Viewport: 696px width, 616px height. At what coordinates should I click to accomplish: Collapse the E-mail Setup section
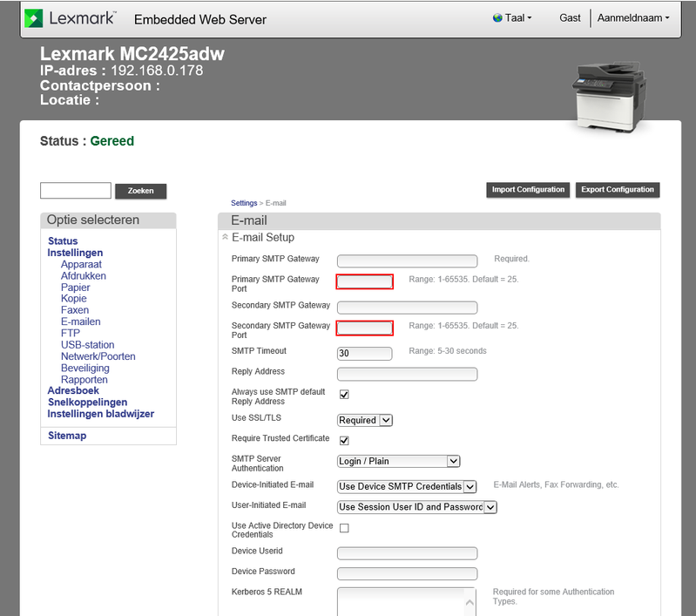(226, 237)
